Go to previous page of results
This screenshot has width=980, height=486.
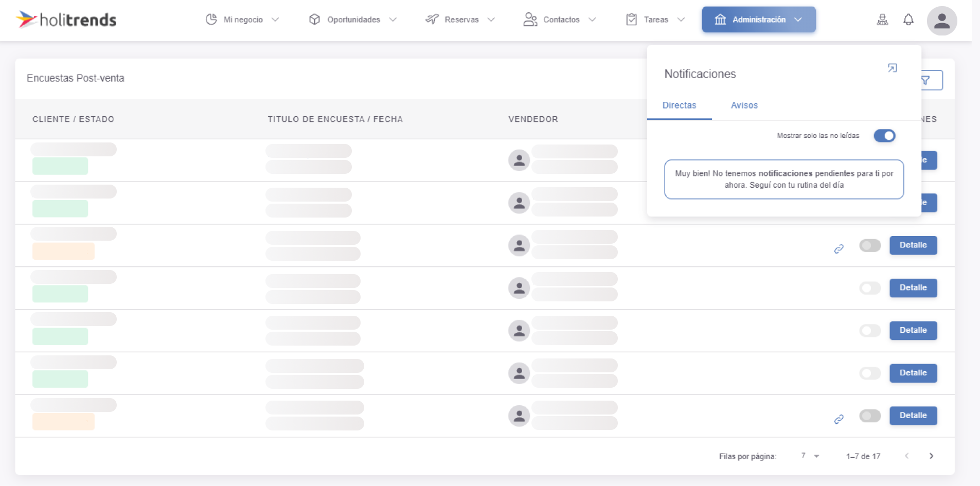[x=907, y=456]
